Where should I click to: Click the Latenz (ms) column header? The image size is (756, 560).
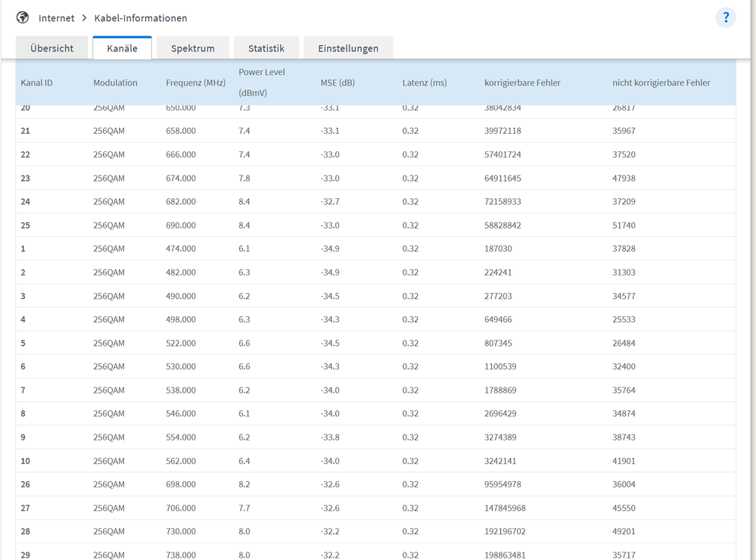point(425,82)
